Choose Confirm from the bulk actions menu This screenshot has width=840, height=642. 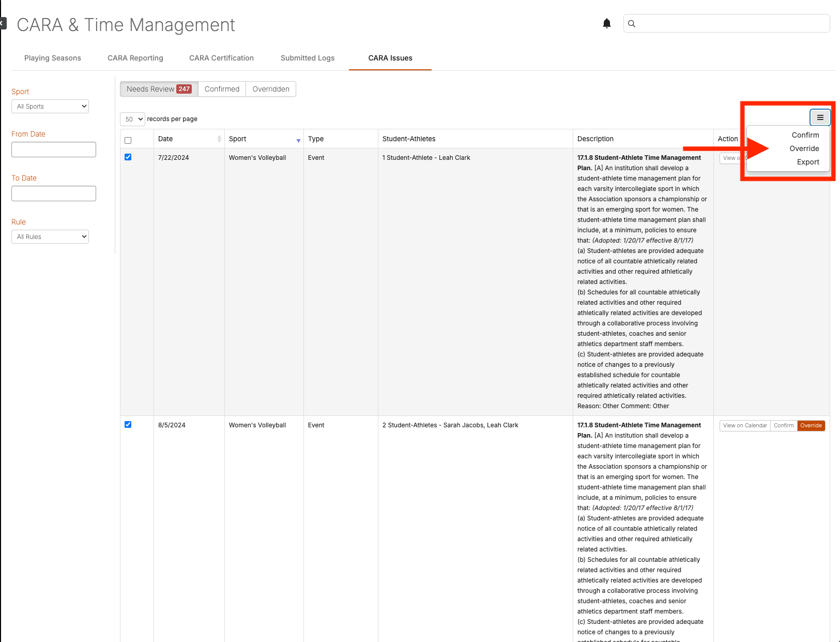click(805, 135)
